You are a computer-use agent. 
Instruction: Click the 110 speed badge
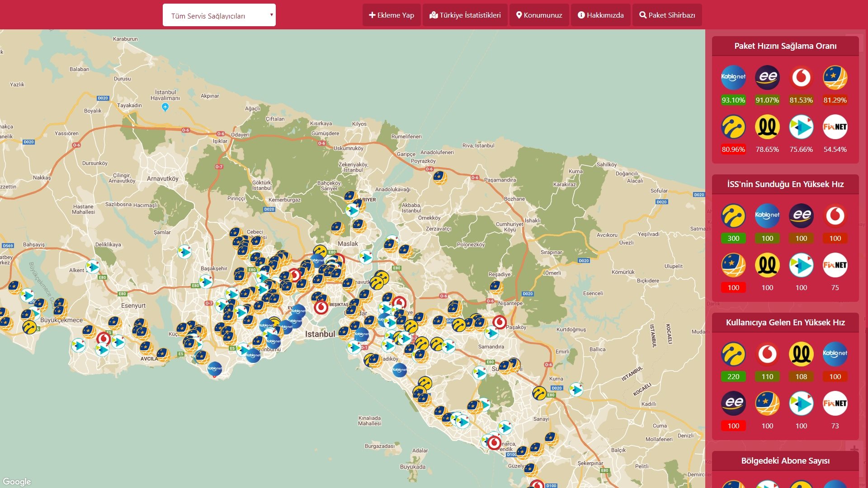(x=767, y=377)
